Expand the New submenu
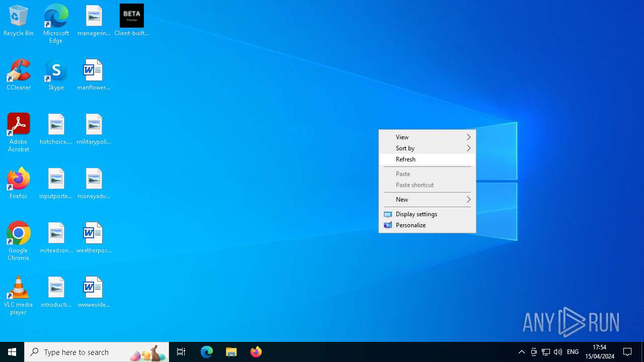The height and width of the screenshot is (362, 644). point(427,200)
